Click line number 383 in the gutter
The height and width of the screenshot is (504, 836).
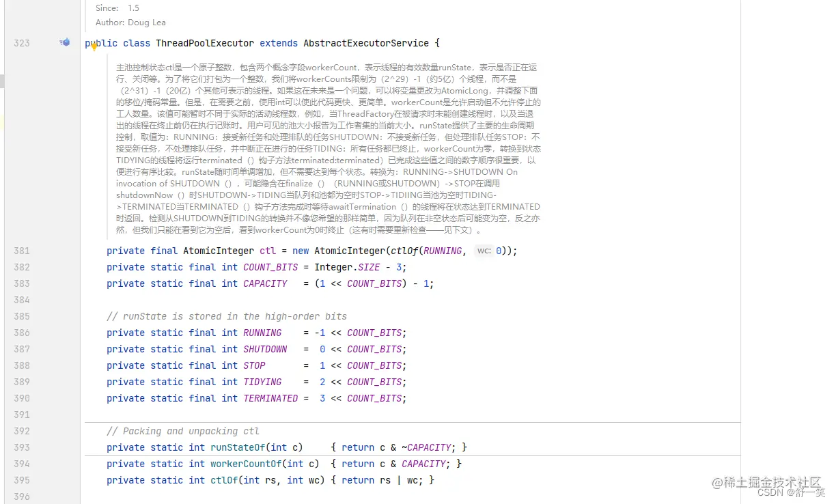coord(22,283)
